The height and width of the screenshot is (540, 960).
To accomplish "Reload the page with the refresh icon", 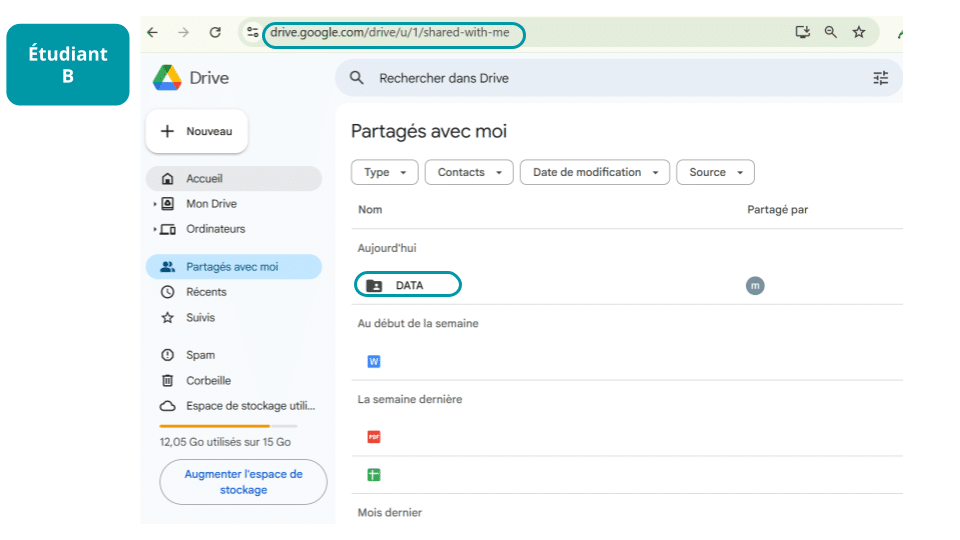I will (x=215, y=32).
